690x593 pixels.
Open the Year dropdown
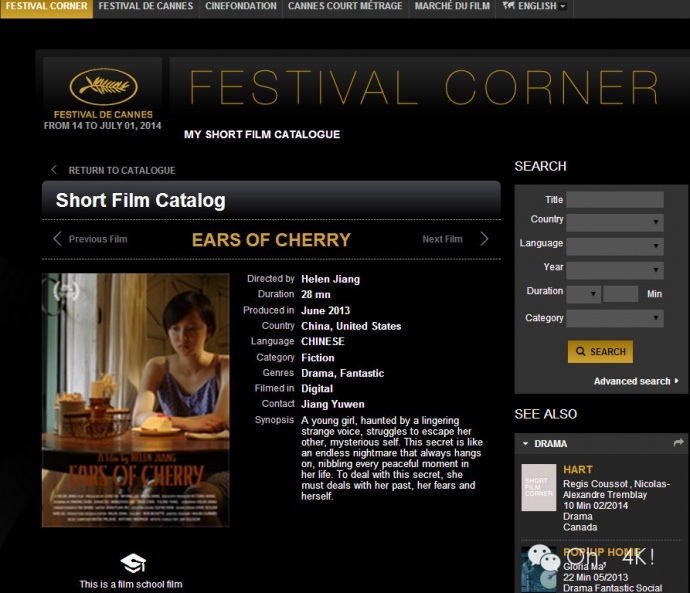(615, 270)
